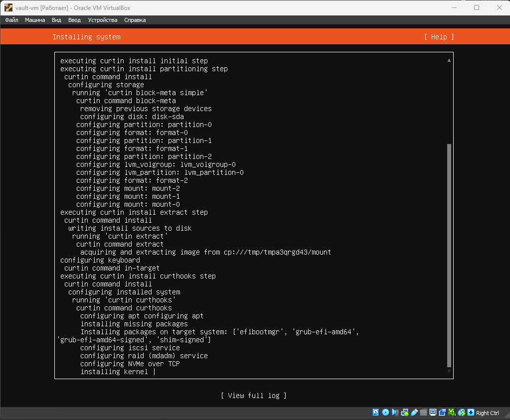
Task: Click the 'configuring keyboard' log line
Action: (100, 260)
